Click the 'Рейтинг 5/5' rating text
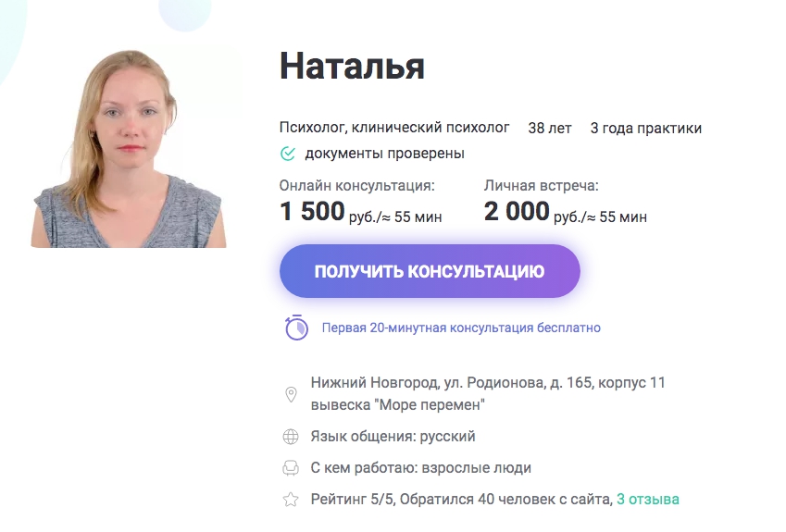 353,499
